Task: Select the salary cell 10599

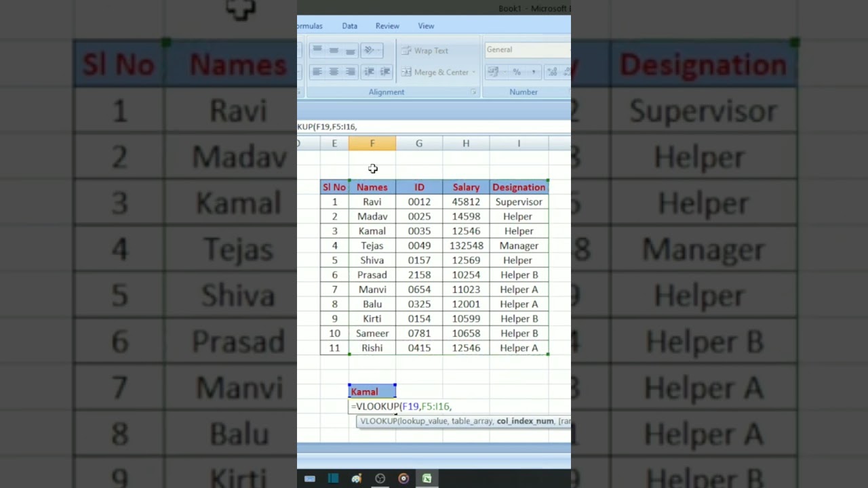Action: [466, 319]
